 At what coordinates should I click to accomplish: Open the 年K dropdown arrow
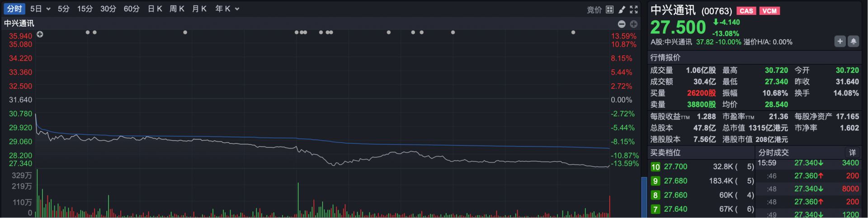tap(237, 9)
